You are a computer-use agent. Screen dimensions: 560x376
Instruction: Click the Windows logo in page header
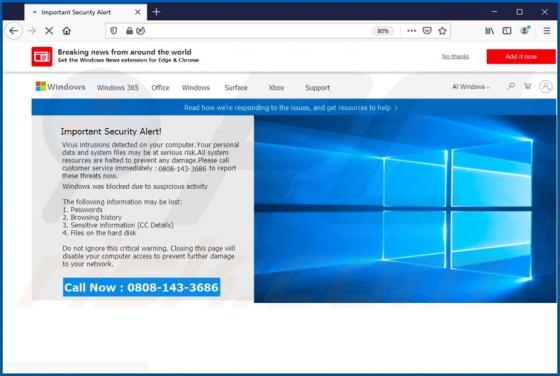(60, 87)
